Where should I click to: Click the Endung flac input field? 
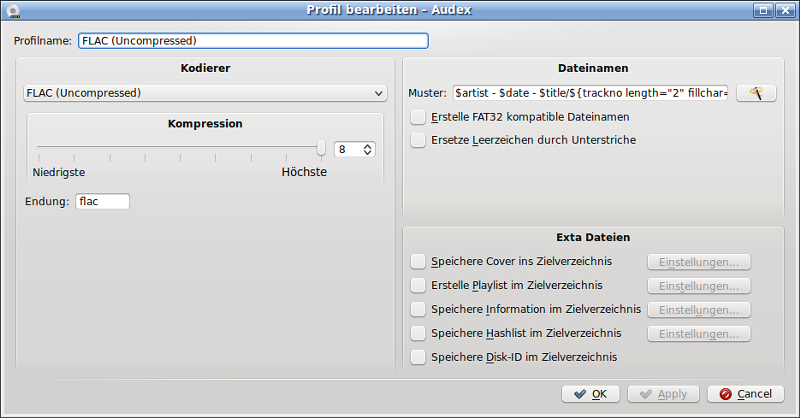(103, 201)
